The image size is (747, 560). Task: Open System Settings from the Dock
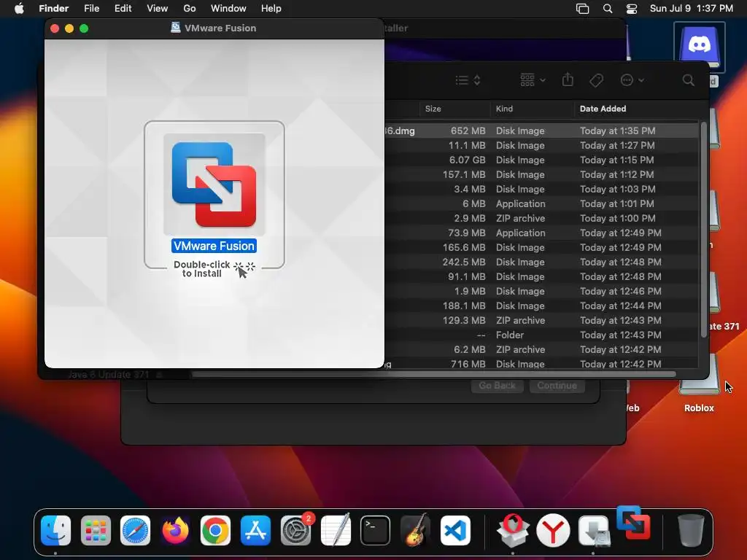point(296,530)
